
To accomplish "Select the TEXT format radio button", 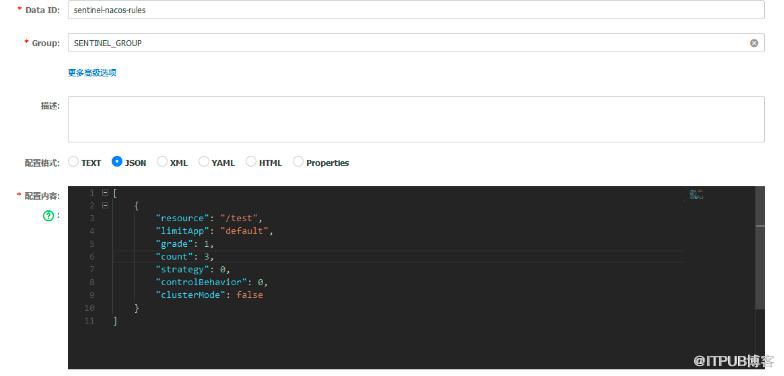I will 74,162.
